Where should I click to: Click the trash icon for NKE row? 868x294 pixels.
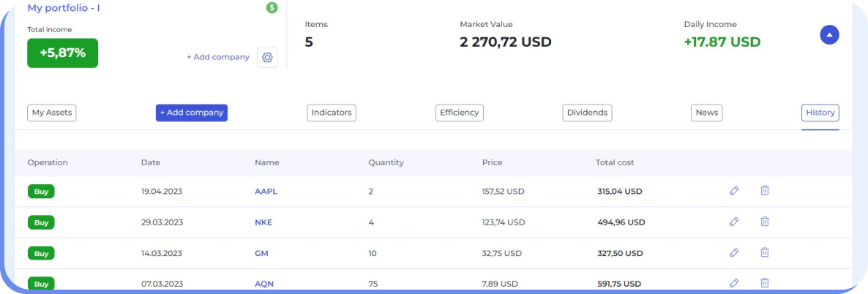[764, 222]
